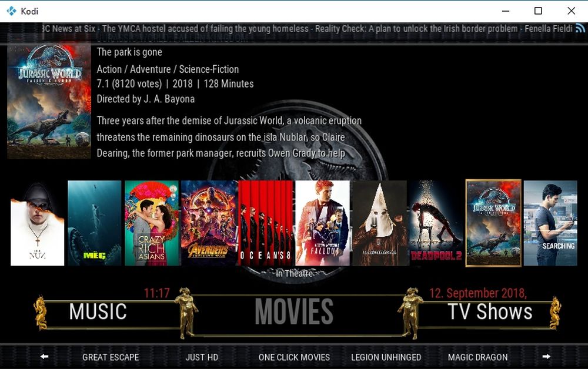Select the MOVIES main menu item
Screen dimensions: 588x369
pos(294,311)
